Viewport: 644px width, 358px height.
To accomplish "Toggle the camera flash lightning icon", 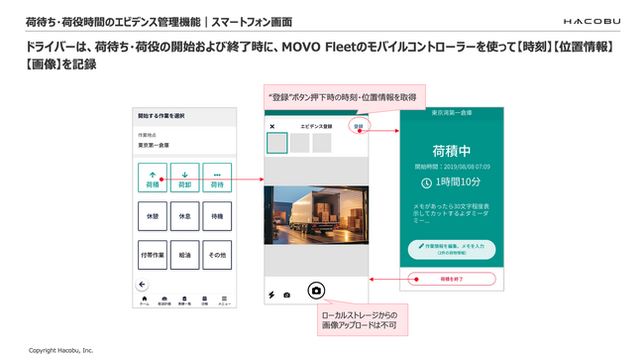I will (271, 295).
